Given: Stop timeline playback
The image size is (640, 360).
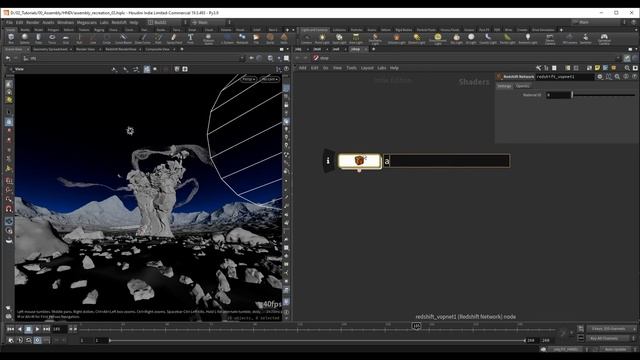Looking at the screenshot, I should [x=28, y=329].
